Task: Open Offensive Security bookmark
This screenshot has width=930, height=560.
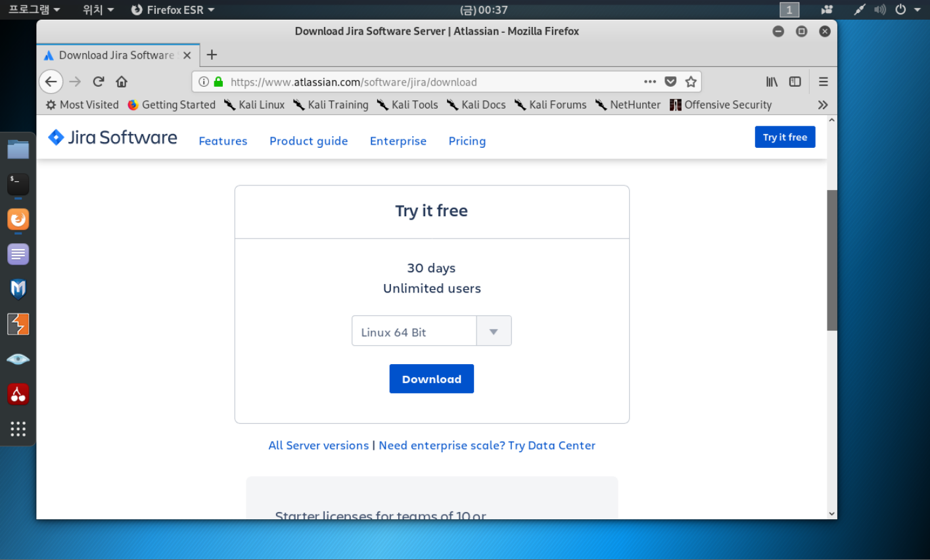Action: [721, 105]
